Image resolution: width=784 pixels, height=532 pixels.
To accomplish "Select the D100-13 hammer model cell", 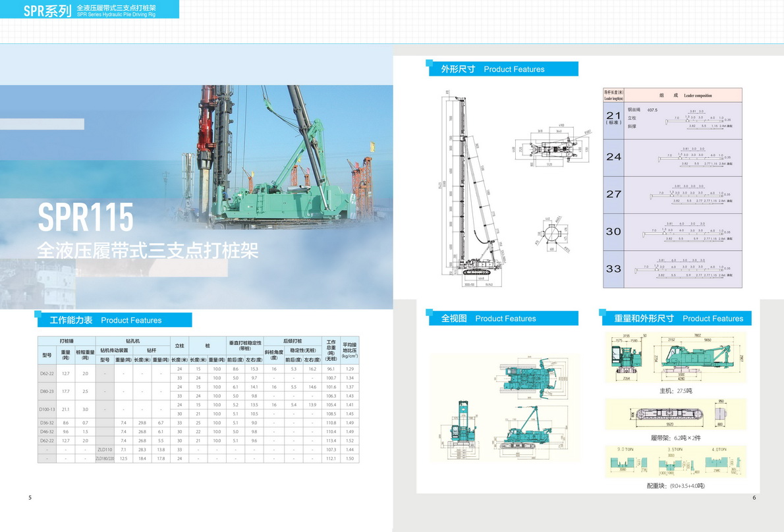I will pyautogui.click(x=47, y=409).
